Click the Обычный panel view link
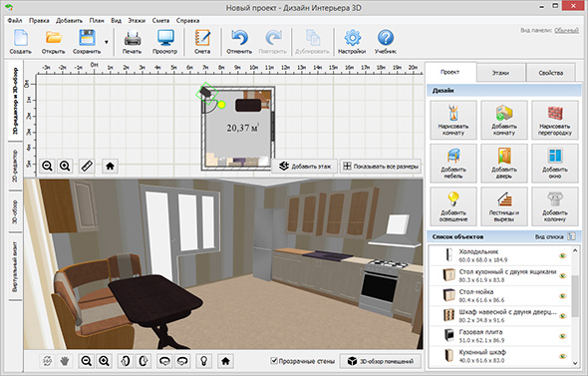Viewport: 588px width, 376px height. (x=567, y=30)
